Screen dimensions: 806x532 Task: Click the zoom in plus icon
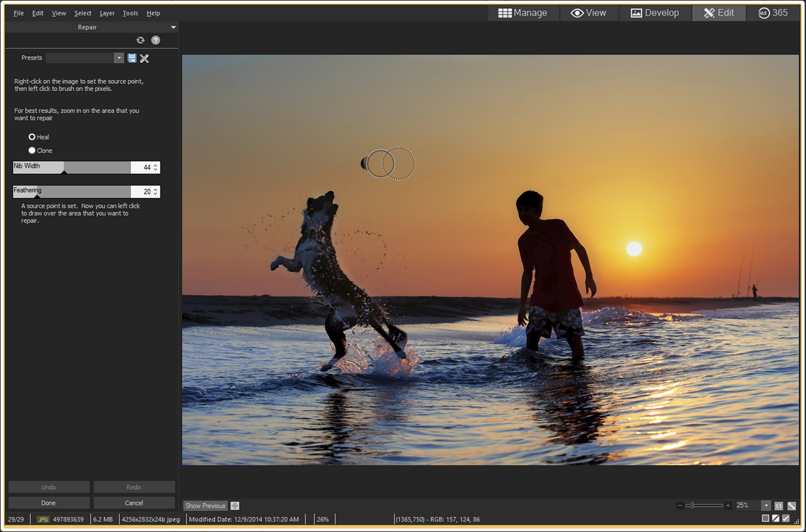click(x=728, y=506)
